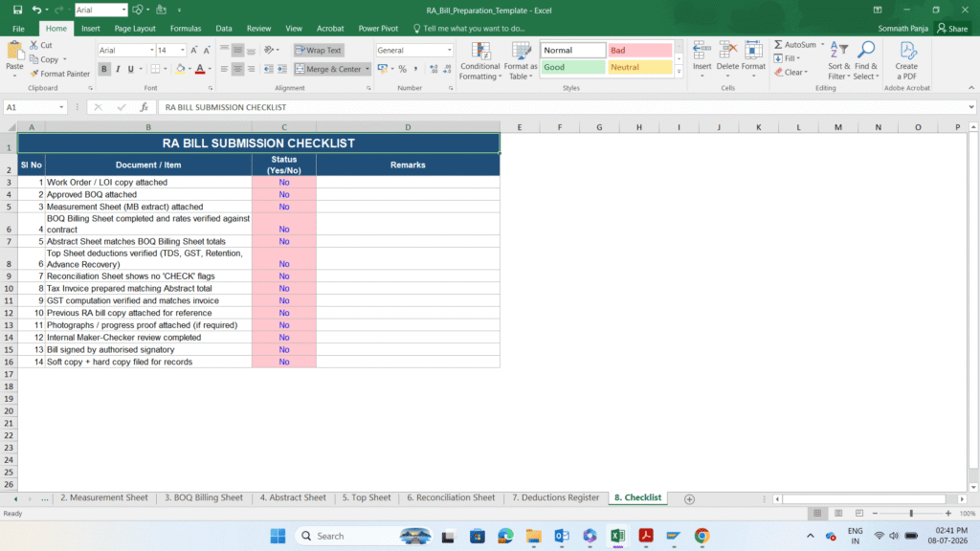Screen dimensions: 980x551
Task: Apply the fill color bucket
Action: coord(180,69)
